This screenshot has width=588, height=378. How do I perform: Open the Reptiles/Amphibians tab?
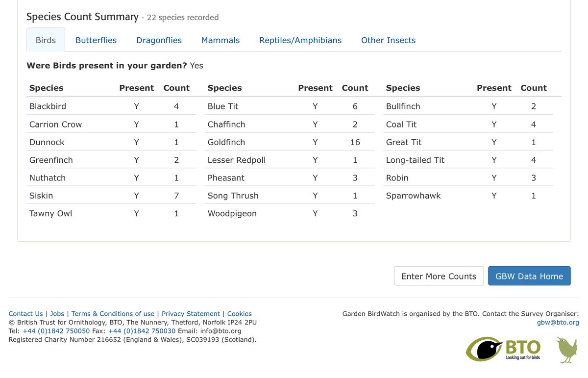point(300,40)
